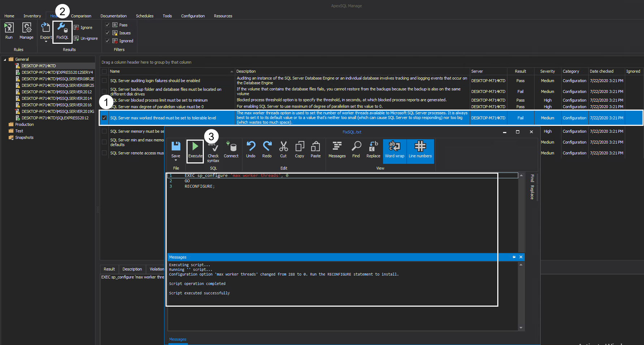Sort by the Date checked column
Viewport: 644px width, 345px height.
coord(606,72)
